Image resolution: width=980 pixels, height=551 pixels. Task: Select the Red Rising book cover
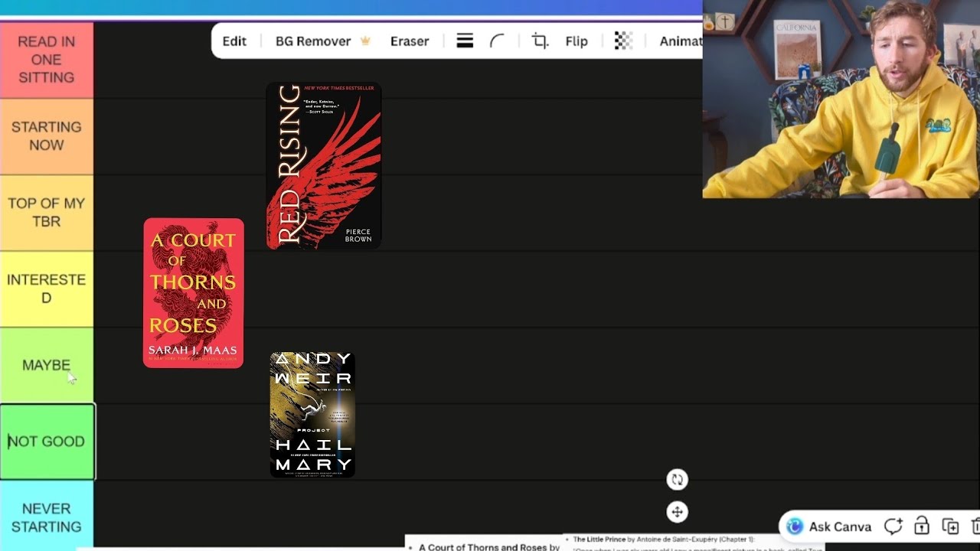click(x=324, y=166)
